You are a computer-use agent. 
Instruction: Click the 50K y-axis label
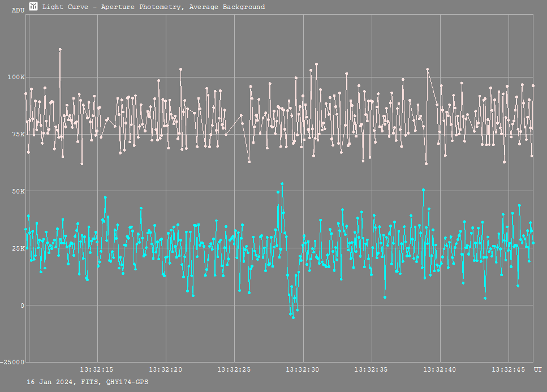click(18, 191)
